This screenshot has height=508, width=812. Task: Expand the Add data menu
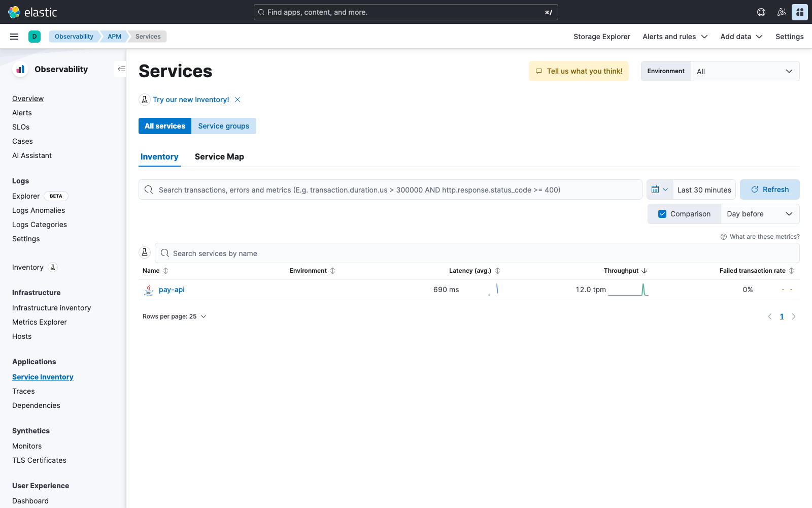(741, 37)
